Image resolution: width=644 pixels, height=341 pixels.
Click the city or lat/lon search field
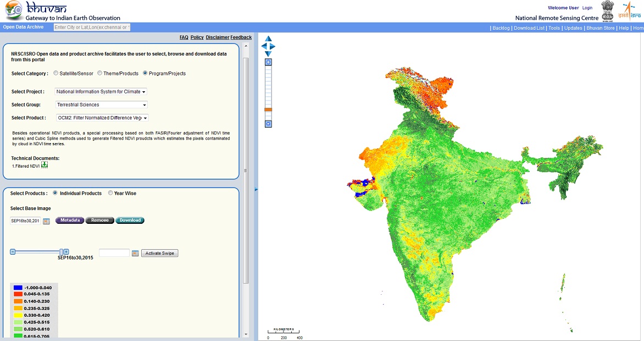[92, 27]
